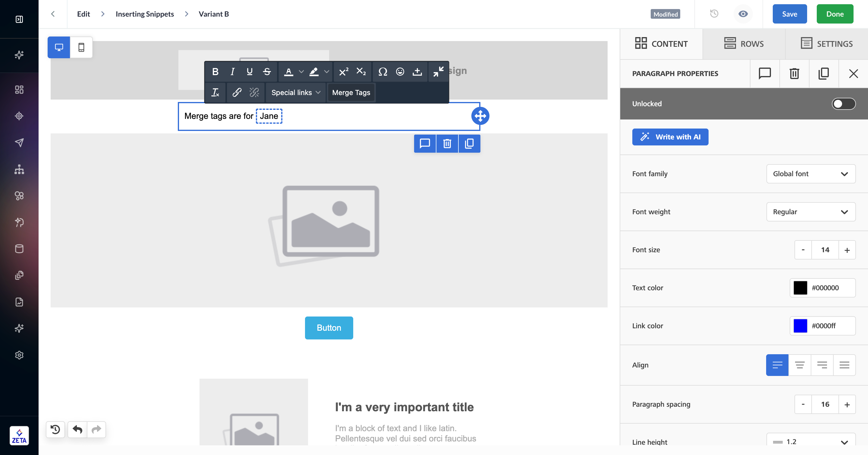Expand the Font weight dropdown
868x455 pixels.
pyautogui.click(x=811, y=212)
